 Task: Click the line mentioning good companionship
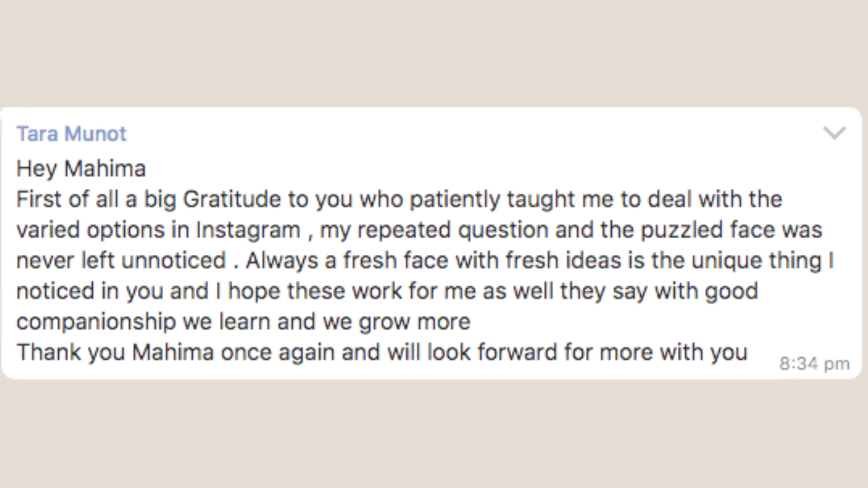tap(98, 321)
